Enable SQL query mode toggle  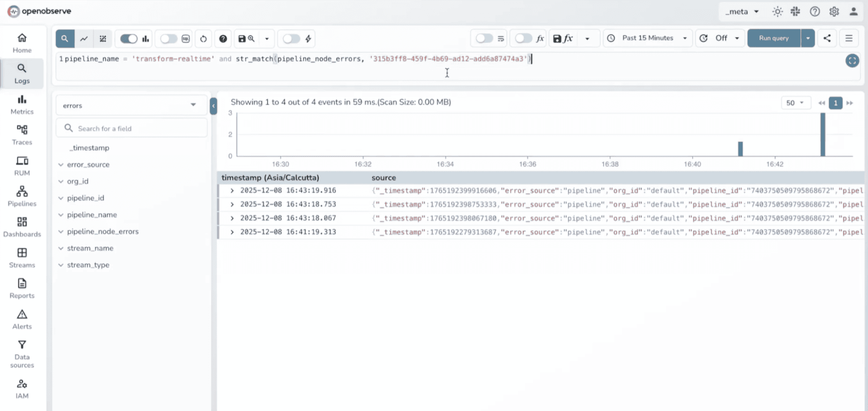click(x=168, y=39)
